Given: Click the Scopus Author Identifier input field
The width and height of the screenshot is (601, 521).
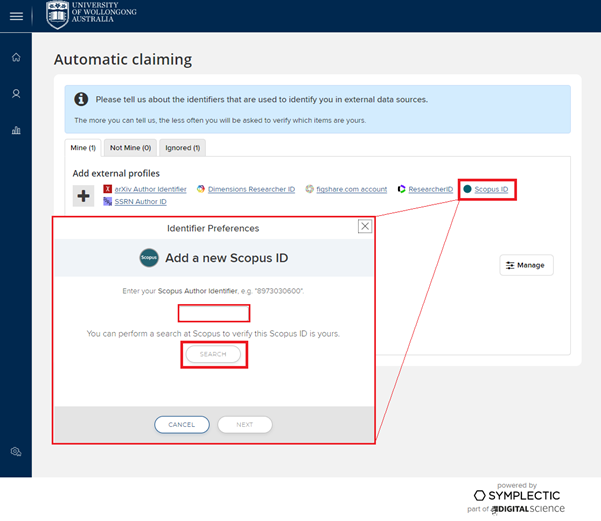Looking at the screenshot, I should [214, 313].
